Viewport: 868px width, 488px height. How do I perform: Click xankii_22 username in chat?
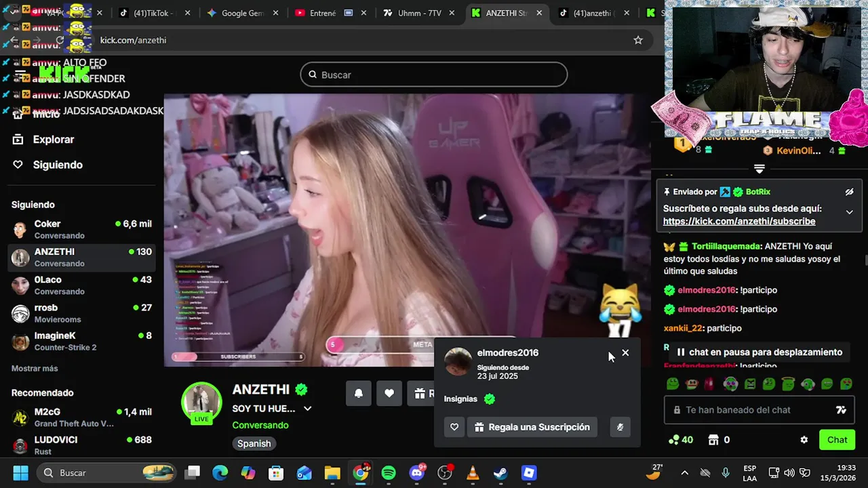(x=684, y=328)
